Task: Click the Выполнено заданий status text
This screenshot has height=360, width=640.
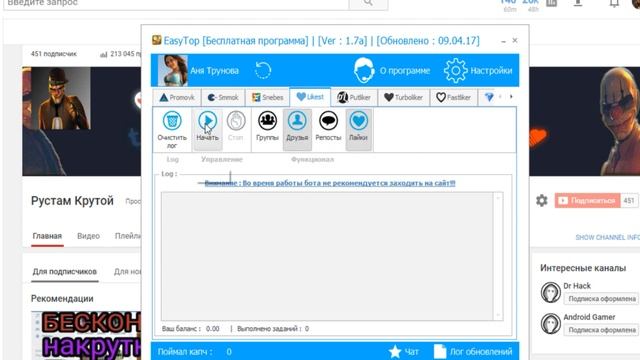Action: click(273, 329)
